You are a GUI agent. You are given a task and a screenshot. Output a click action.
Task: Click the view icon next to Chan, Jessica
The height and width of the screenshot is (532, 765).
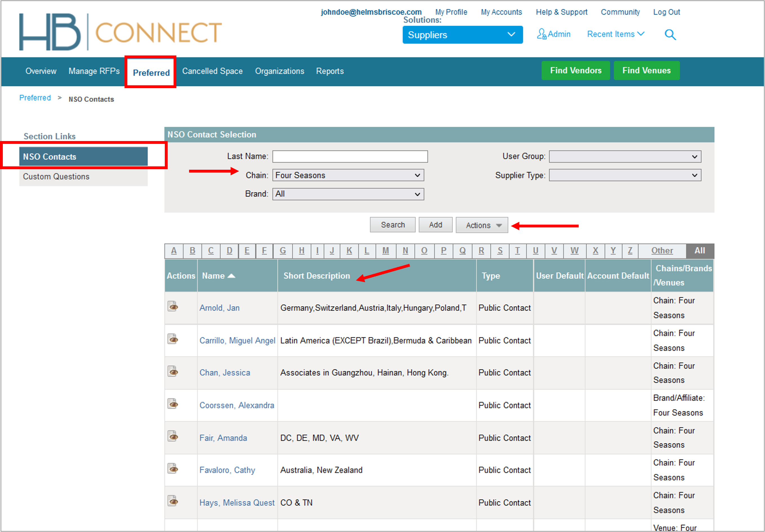point(173,372)
